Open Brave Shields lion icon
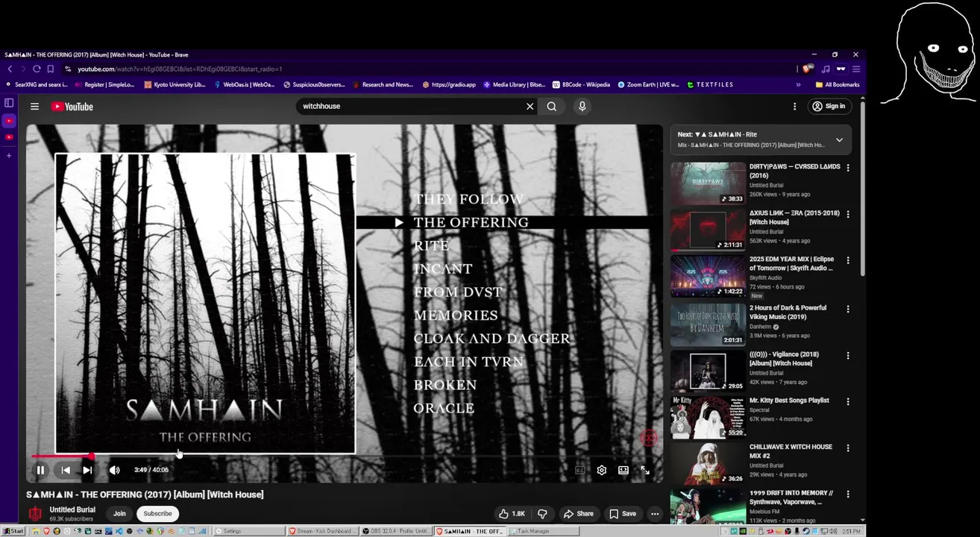Screen dimensions: 980x537 [x=808, y=69]
